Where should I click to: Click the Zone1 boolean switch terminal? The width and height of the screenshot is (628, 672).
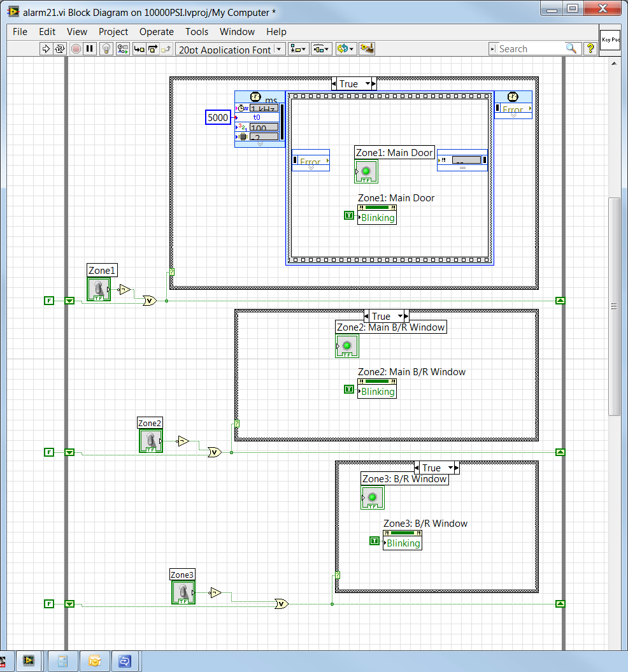click(99, 289)
